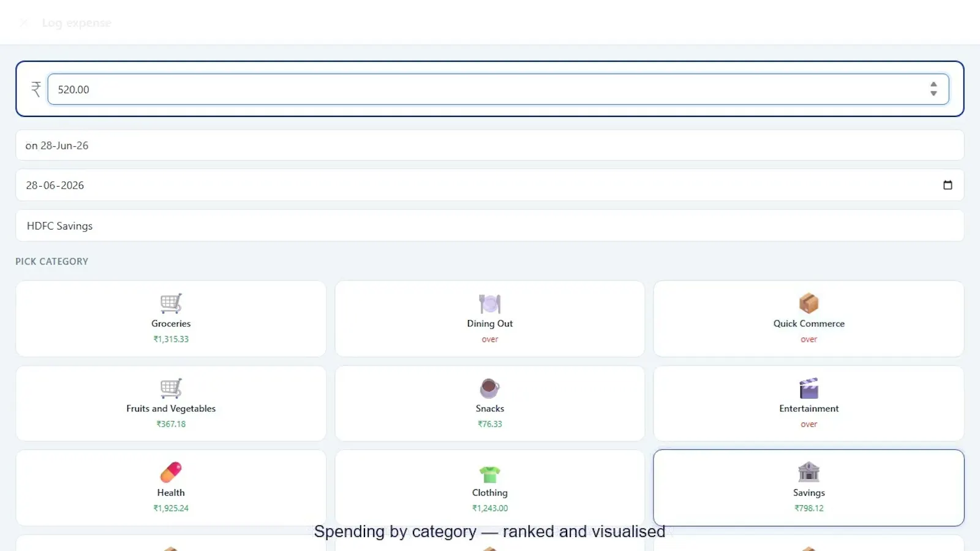Click the date field 28-06-2026
Image resolution: width=980 pixels, height=551 pixels.
tap(490, 185)
